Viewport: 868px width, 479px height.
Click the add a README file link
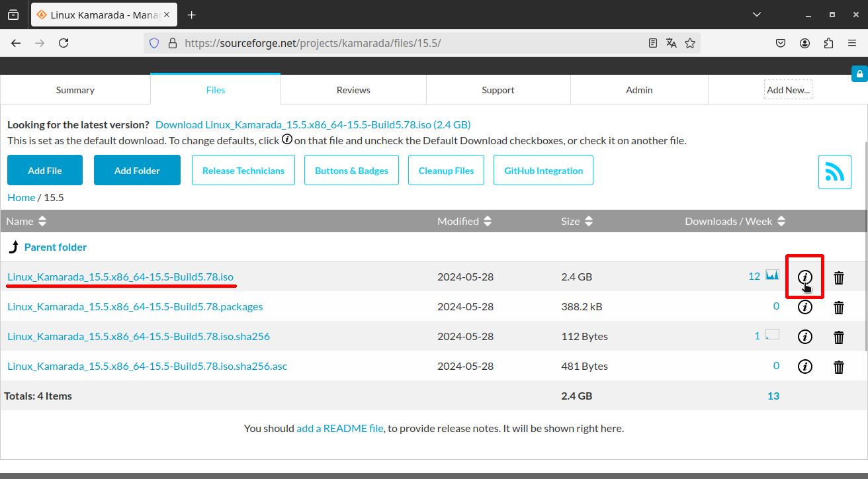(340, 428)
